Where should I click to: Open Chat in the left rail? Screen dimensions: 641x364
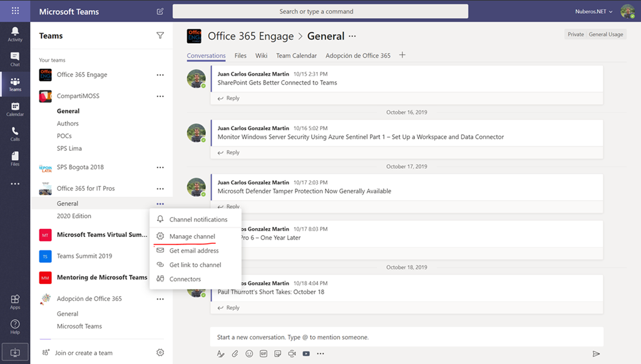click(15, 59)
